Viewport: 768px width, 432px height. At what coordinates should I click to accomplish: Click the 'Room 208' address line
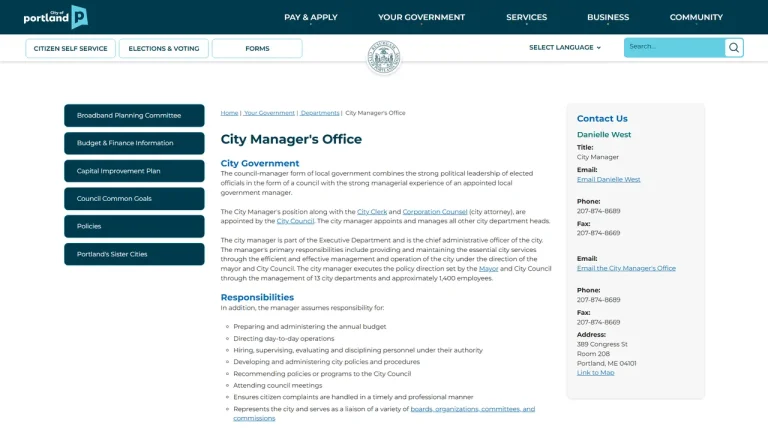(x=593, y=354)
